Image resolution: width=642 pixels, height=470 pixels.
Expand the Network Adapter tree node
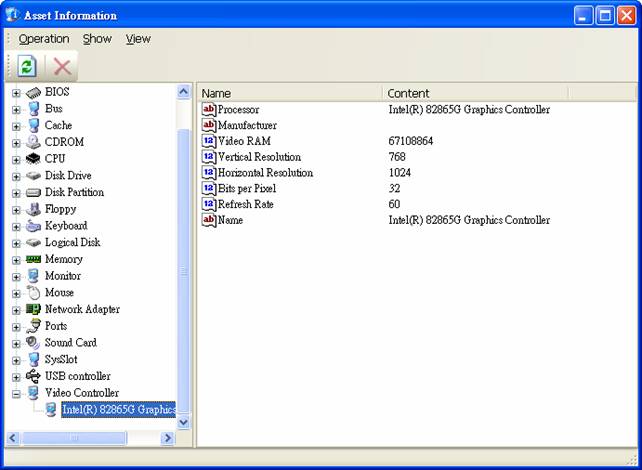16,310
